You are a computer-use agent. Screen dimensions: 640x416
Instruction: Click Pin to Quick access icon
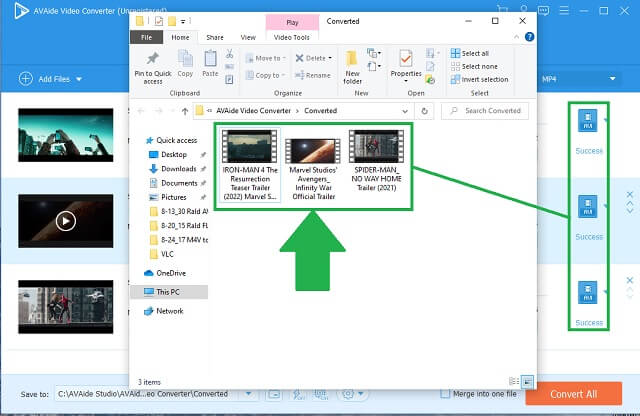[153, 59]
